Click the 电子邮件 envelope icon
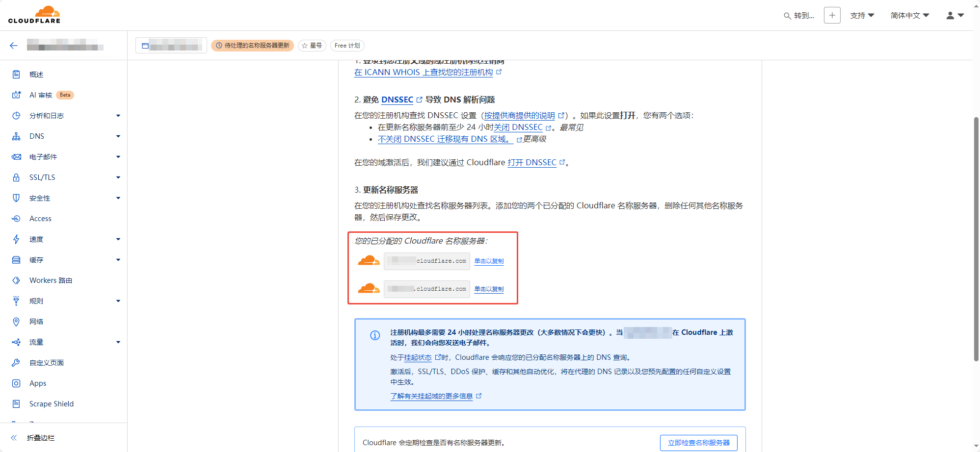The image size is (980, 452). (16, 157)
